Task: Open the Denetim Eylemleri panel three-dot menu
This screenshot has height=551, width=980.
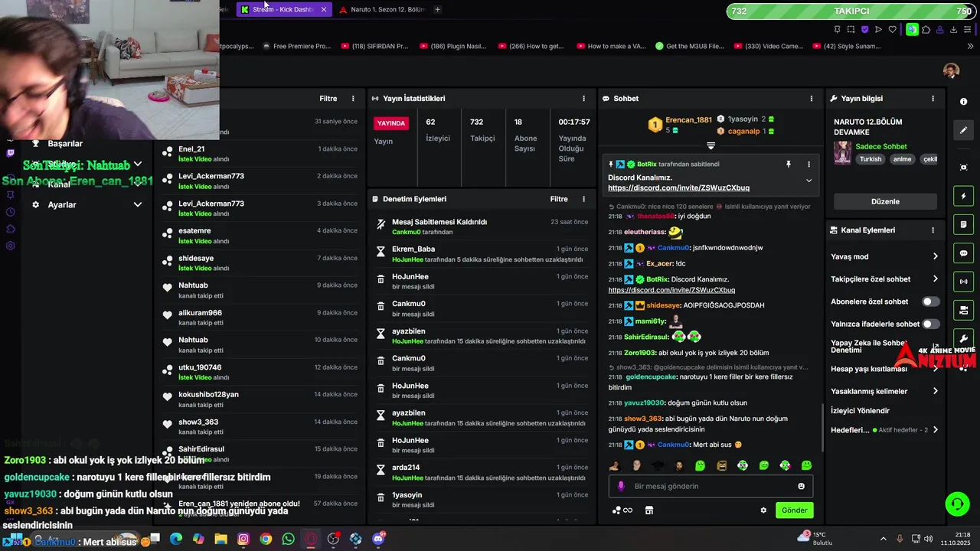Action: click(583, 199)
